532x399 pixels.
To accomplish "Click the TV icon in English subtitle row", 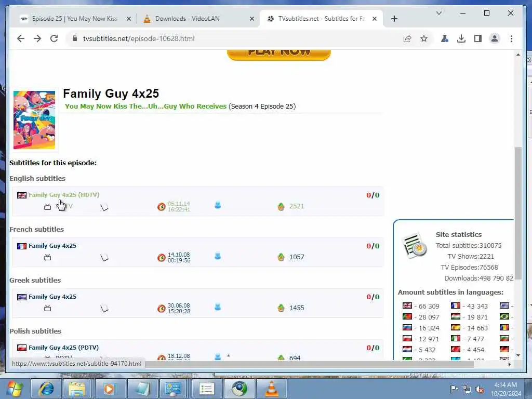I will [47, 207].
